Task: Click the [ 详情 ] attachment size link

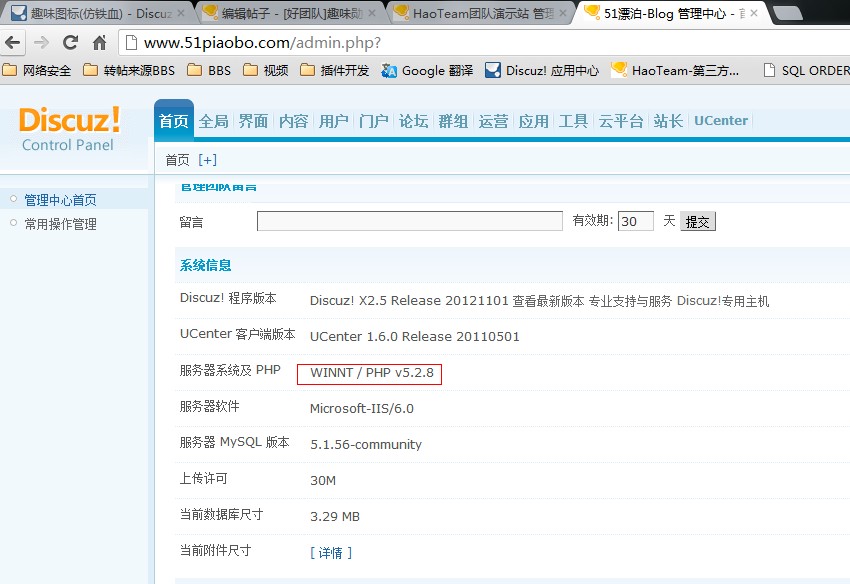Action: pos(331,553)
